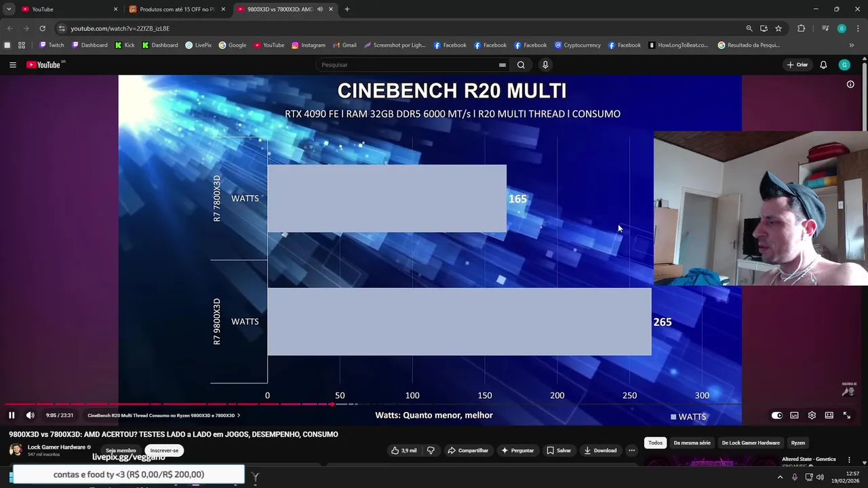Dislike this video

point(431,451)
